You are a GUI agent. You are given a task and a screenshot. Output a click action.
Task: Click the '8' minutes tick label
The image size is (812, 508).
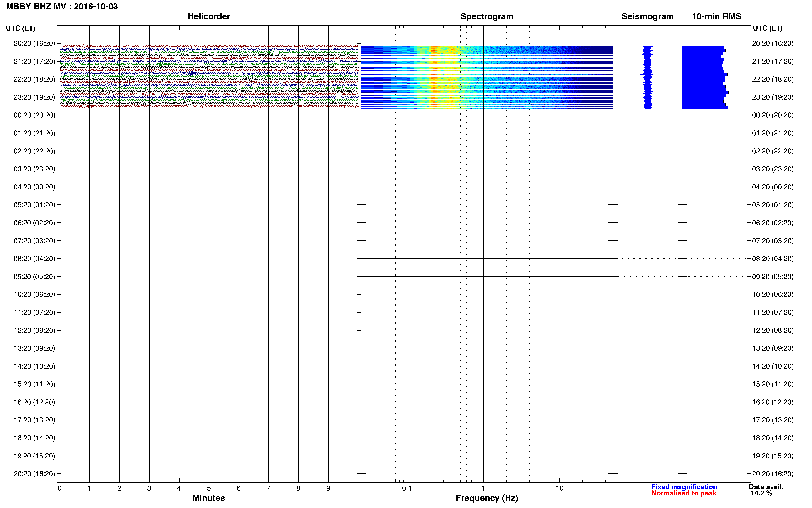pyautogui.click(x=298, y=488)
